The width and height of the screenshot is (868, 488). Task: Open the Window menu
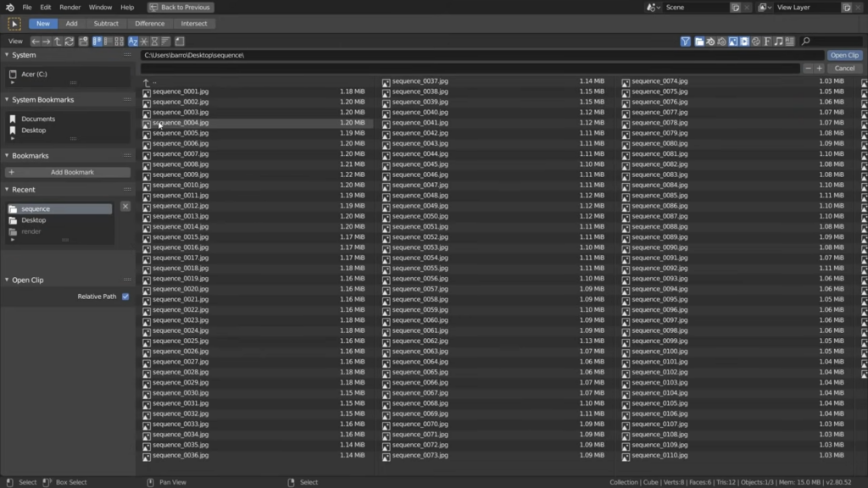tap(100, 7)
